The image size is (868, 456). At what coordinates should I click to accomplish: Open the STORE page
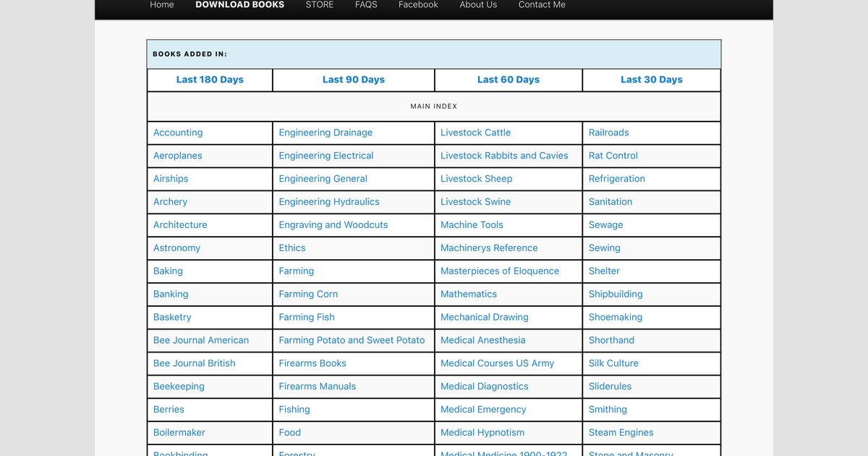319,4
